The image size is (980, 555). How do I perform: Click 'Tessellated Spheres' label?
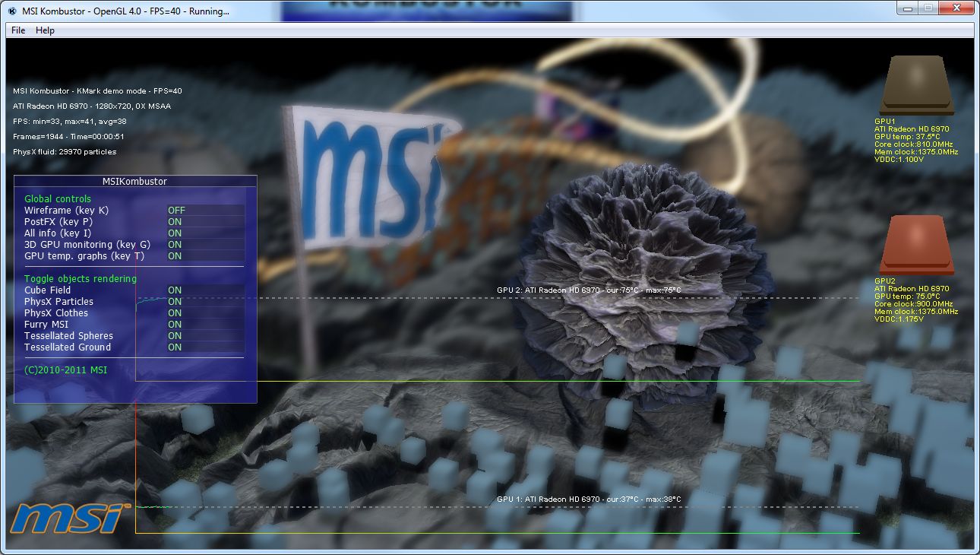click(68, 336)
